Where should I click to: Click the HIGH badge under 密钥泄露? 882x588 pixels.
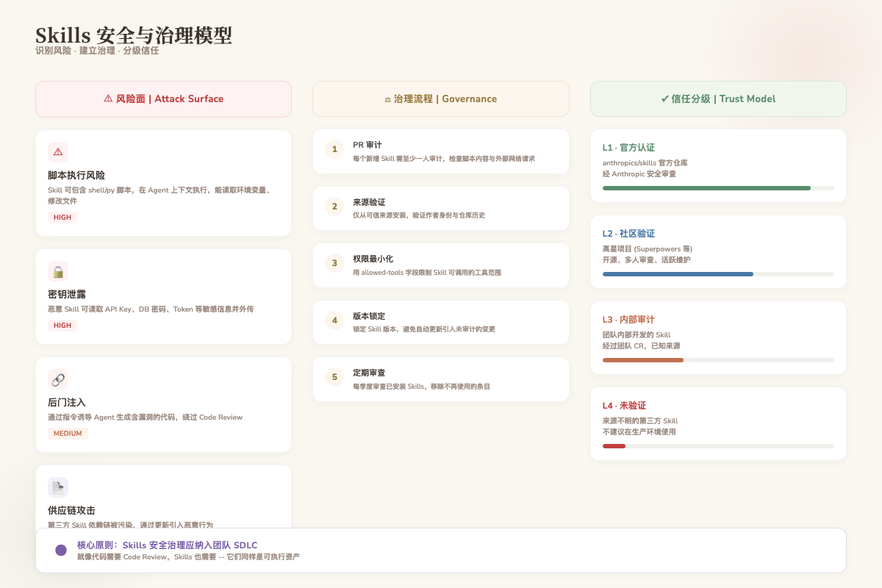click(62, 326)
